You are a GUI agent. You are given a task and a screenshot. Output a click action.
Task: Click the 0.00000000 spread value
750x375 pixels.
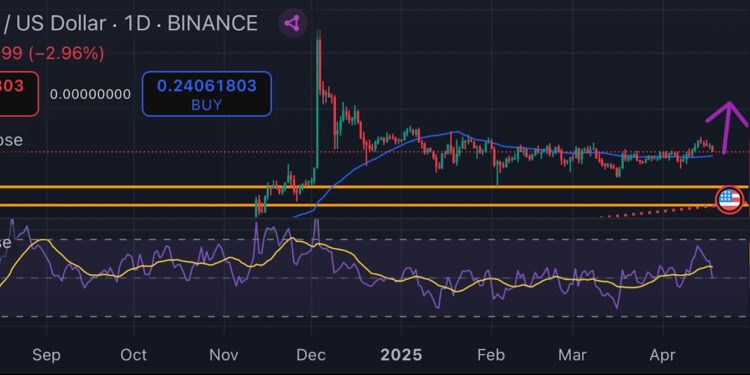point(90,94)
